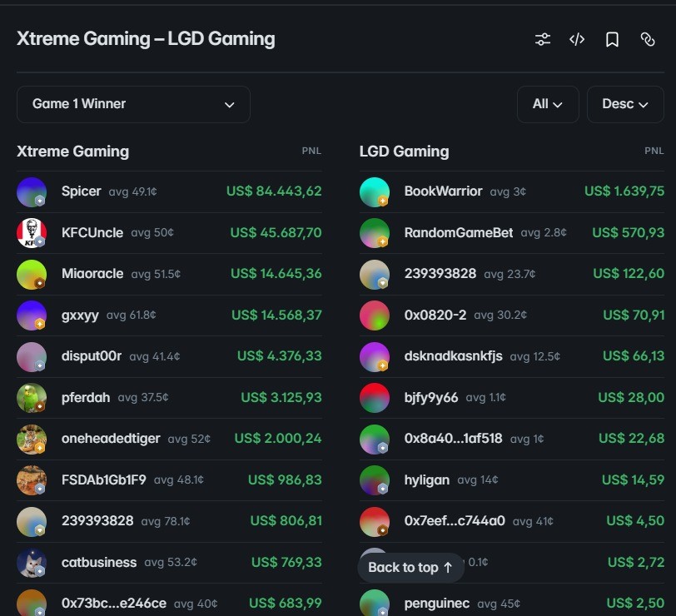Click disput00r's avatar image
Viewport: 676px width, 616px height.
click(x=32, y=356)
